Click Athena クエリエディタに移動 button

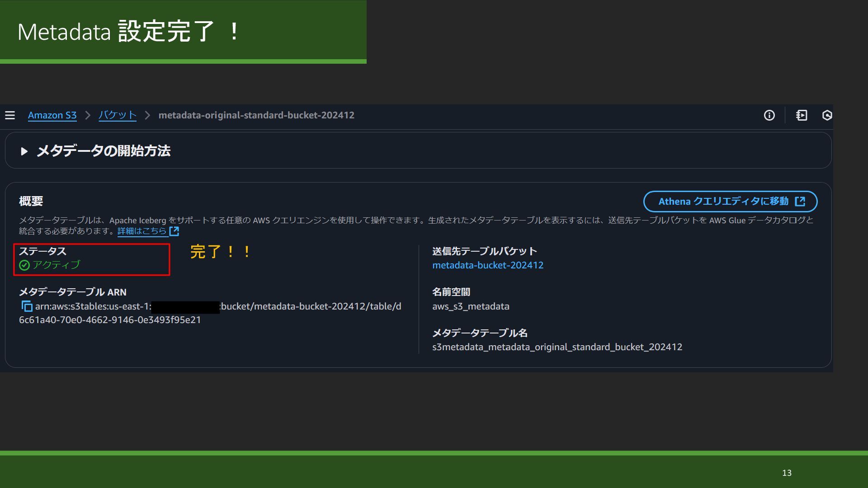click(723, 202)
